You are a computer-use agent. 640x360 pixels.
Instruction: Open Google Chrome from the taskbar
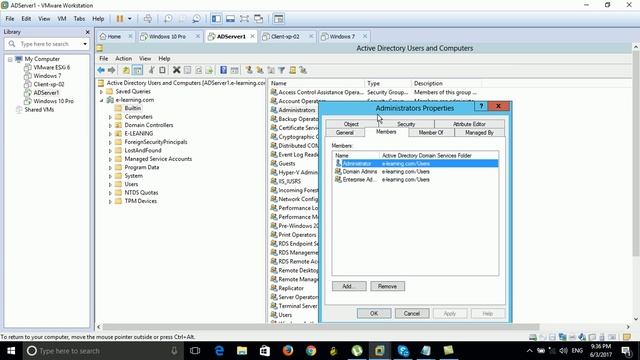point(311,351)
